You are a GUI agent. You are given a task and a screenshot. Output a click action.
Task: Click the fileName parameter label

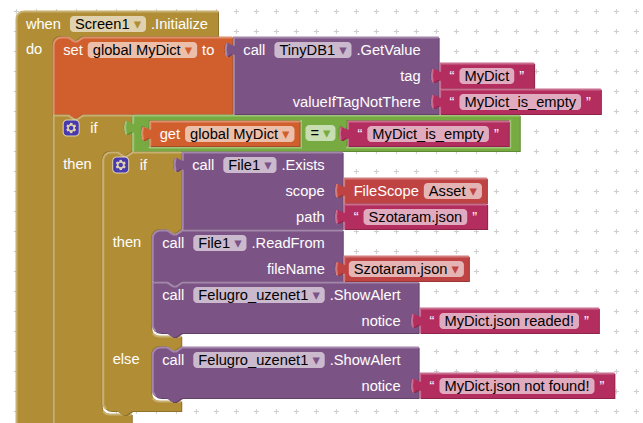296,269
